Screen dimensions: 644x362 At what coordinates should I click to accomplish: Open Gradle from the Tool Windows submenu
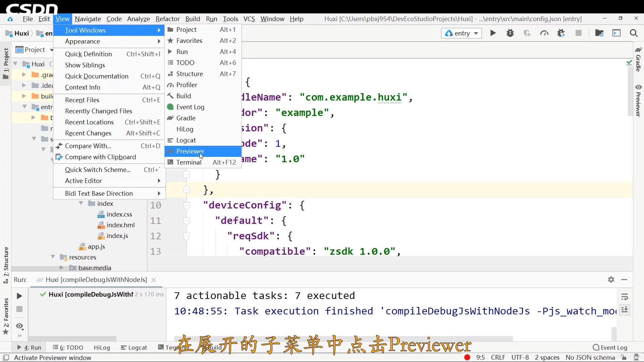pyautogui.click(x=203, y=118)
